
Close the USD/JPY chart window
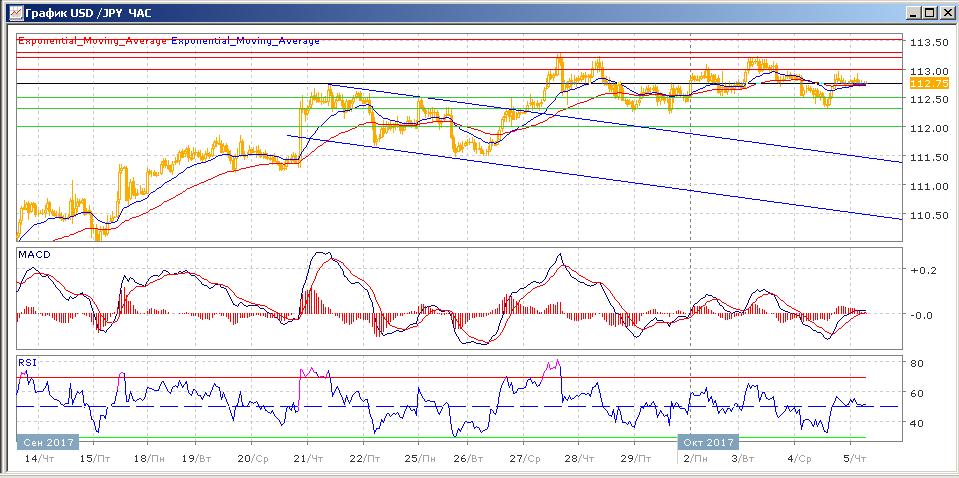point(946,13)
